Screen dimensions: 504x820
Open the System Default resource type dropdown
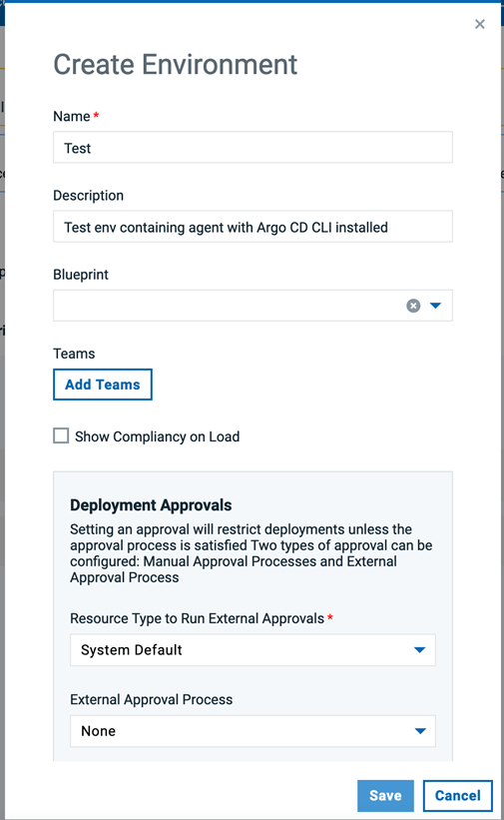pyautogui.click(x=252, y=650)
